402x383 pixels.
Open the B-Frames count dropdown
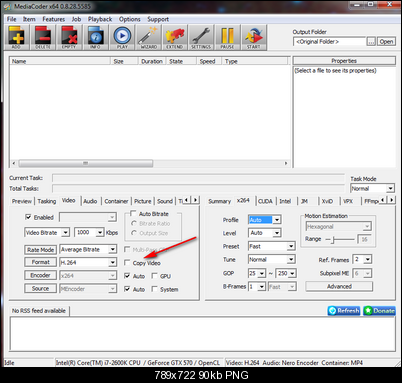(x=262, y=287)
